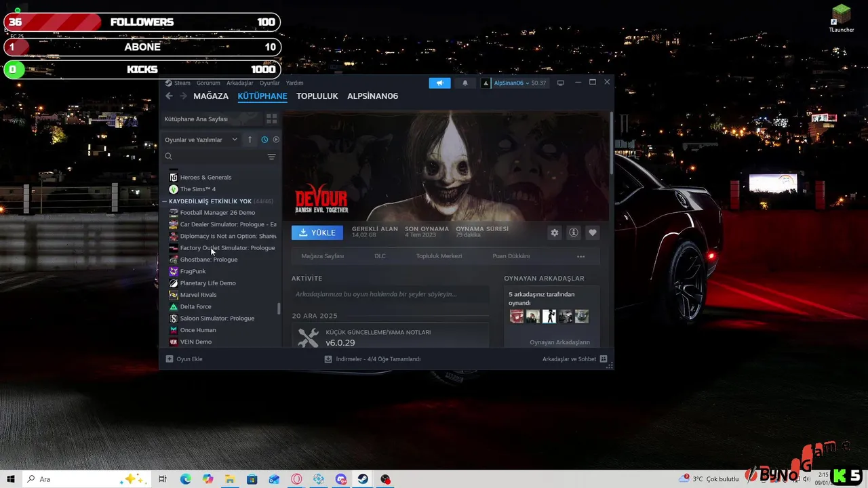Sort library by recent activity clock icon
This screenshot has height=488, width=868.
click(x=264, y=140)
